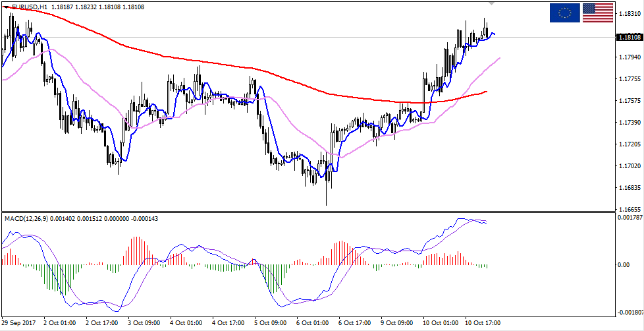Image resolution: width=644 pixels, height=331 pixels.
Task: Click the 5 Oct 09:00 time label
Action: click(x=269, y=323)
